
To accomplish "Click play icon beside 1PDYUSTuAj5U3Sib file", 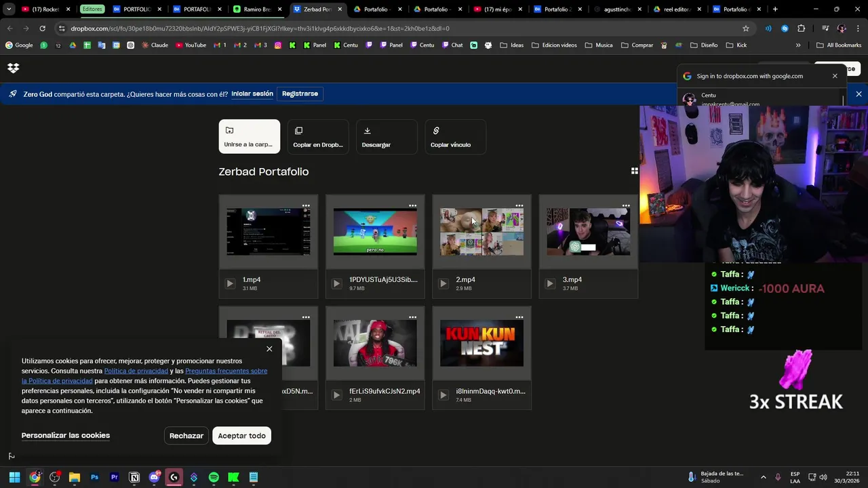I will [336, 283].
